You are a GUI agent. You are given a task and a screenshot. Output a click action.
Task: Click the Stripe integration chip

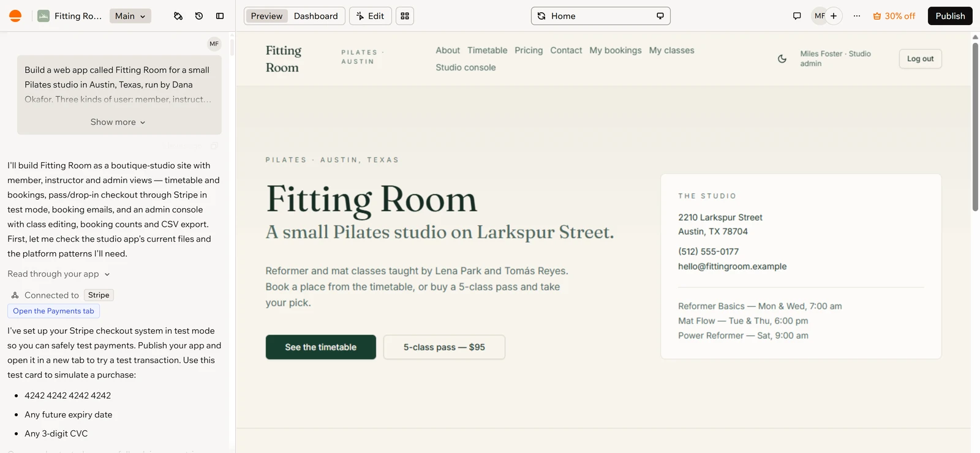click(99, 295)
